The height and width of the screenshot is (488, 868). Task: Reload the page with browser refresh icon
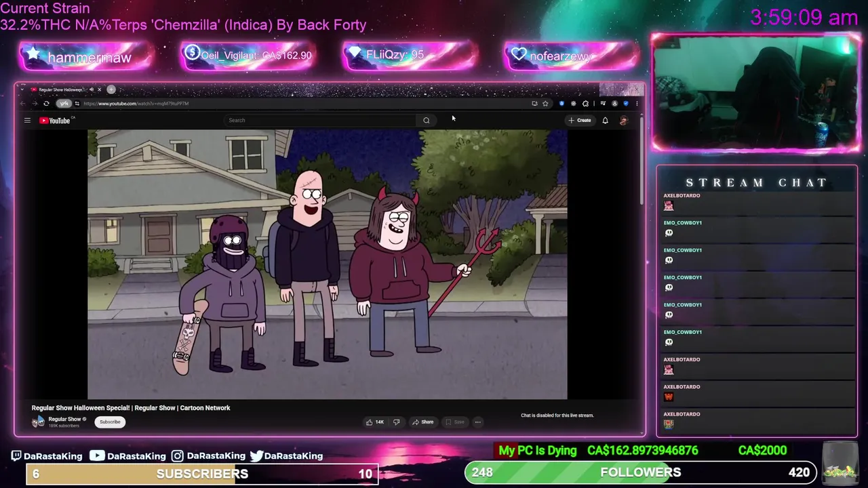(x=46, y=104)
